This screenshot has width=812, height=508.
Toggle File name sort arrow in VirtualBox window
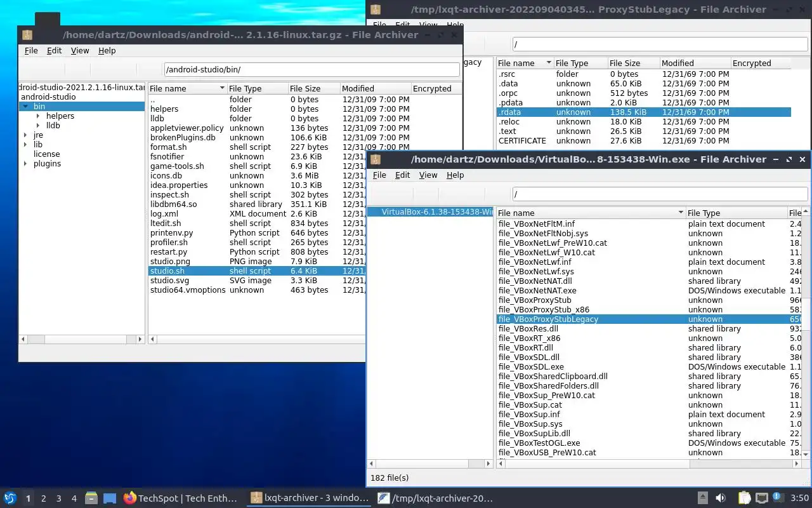(681, 213)
